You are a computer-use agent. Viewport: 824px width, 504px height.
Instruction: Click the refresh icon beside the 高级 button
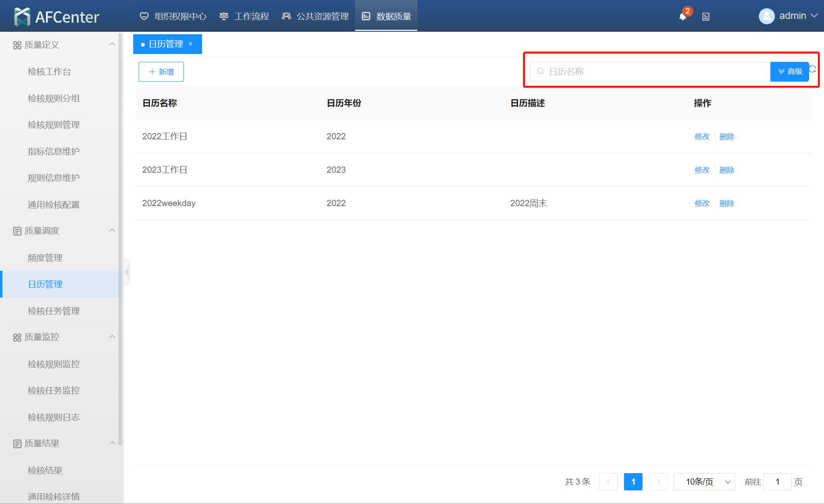(812, 69)
